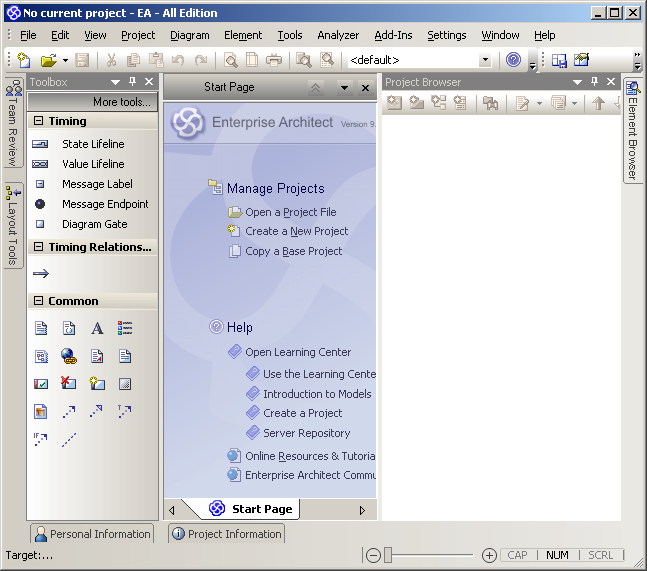Open the Element Browser side tab
The width and height of the screenshot is (647, 571).
(633, 130)
